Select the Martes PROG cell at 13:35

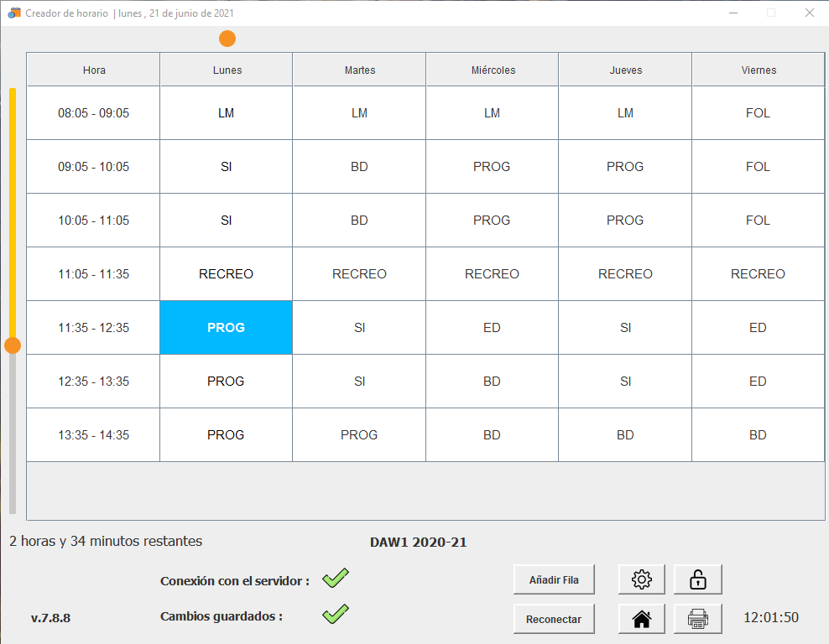(359, 435)
